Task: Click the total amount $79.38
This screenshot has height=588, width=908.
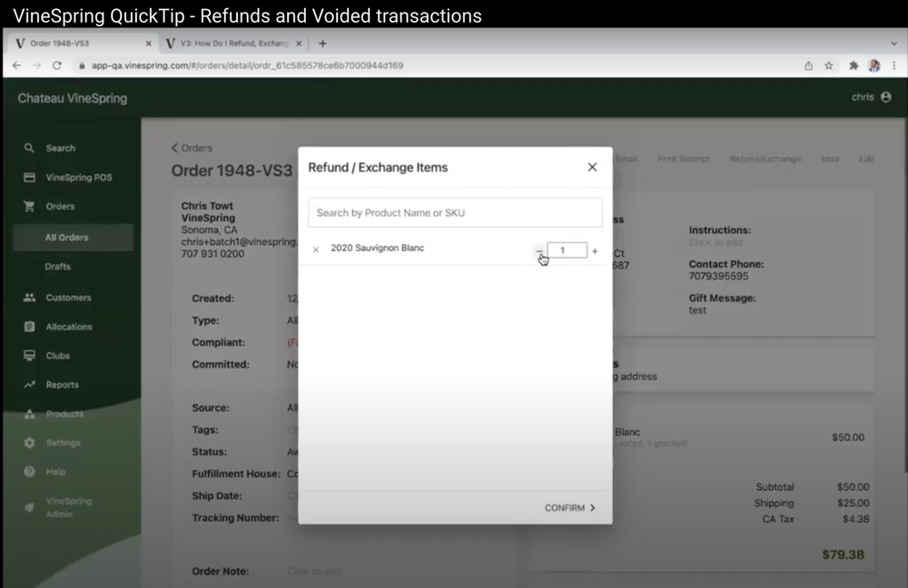Action: click(844, 554)
